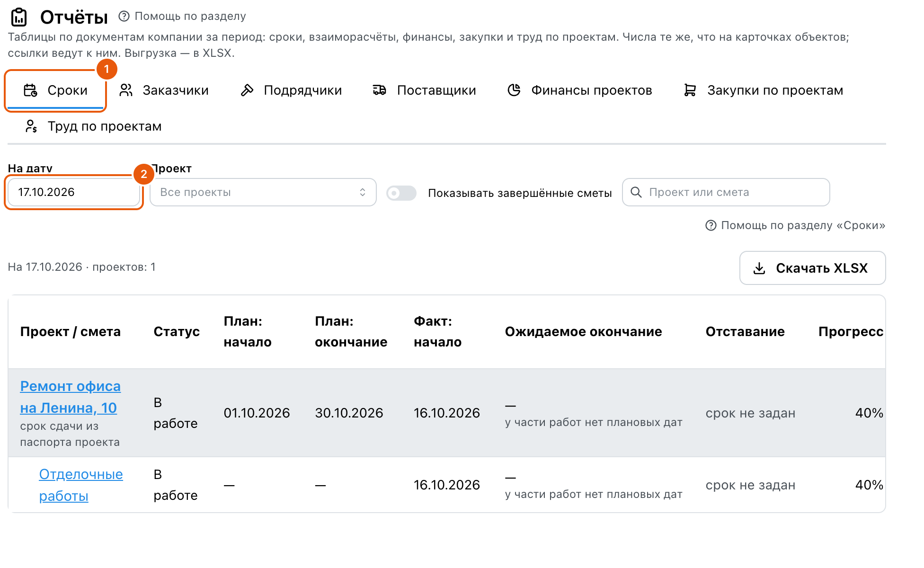Image resolution: width=924 pixels, height=568 pixels.
Task: Click question icon beside Помощь по разделу «Сроки»
Action: pos(711,225)
